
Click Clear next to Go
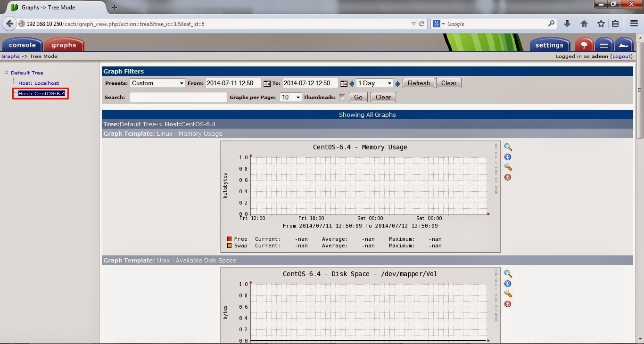(x=383, y=97)
